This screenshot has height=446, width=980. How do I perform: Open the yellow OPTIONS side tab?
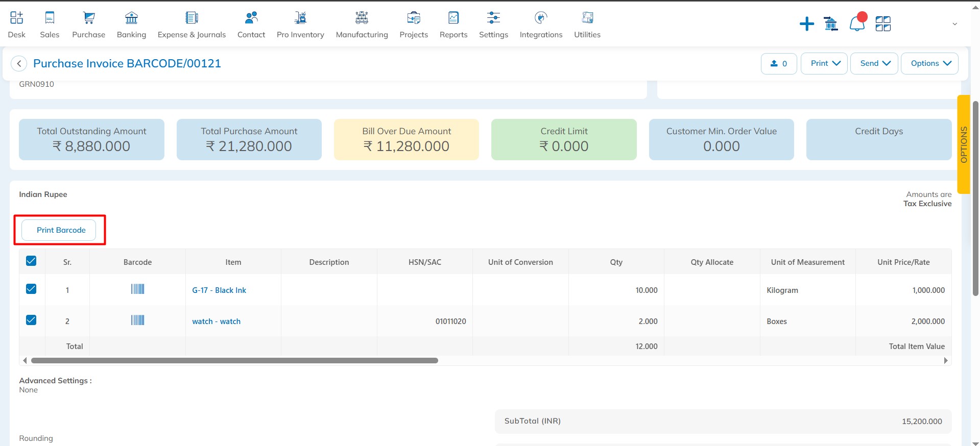[964, 144]
